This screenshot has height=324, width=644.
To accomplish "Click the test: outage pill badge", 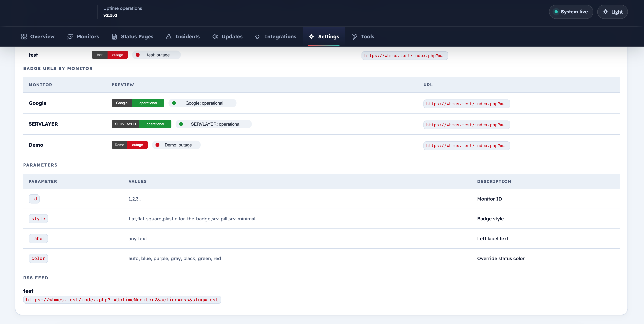I will (x=156, y=55).
